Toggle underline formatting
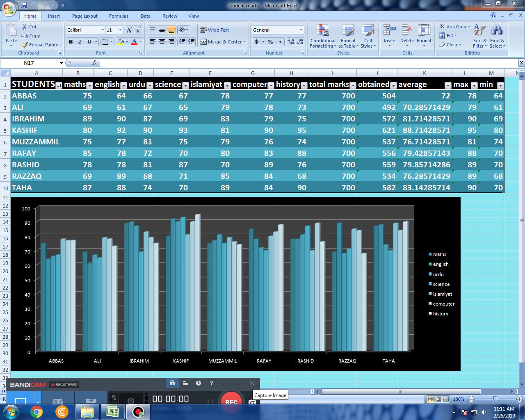This screenshot has height=420, width=525. coord(89,42)
